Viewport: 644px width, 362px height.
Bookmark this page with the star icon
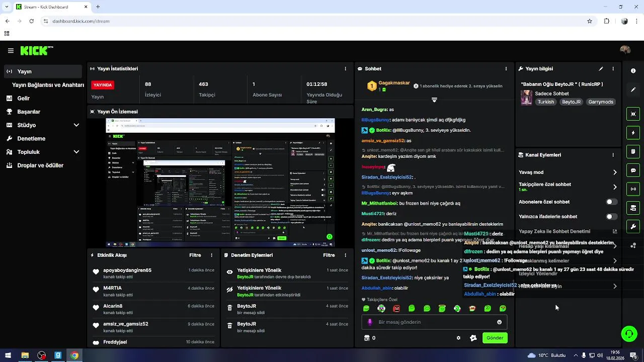(590, 21)
